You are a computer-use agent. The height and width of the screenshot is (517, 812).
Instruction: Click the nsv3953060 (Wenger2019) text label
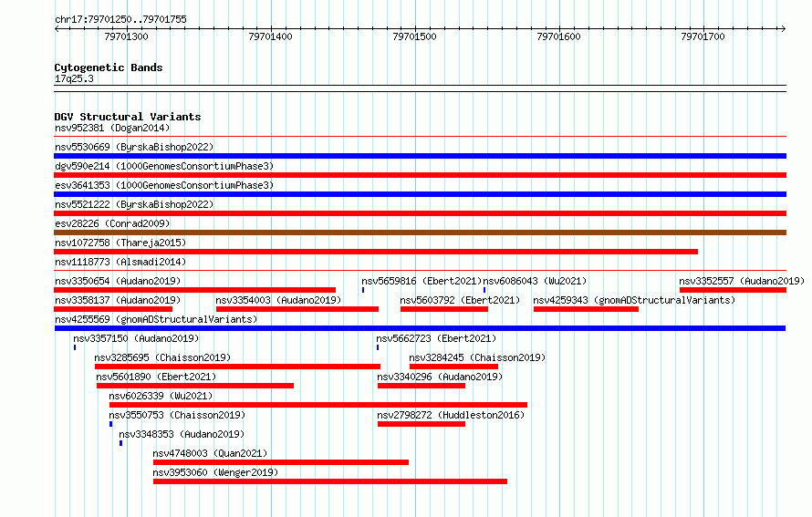click(x=215, y=472)
